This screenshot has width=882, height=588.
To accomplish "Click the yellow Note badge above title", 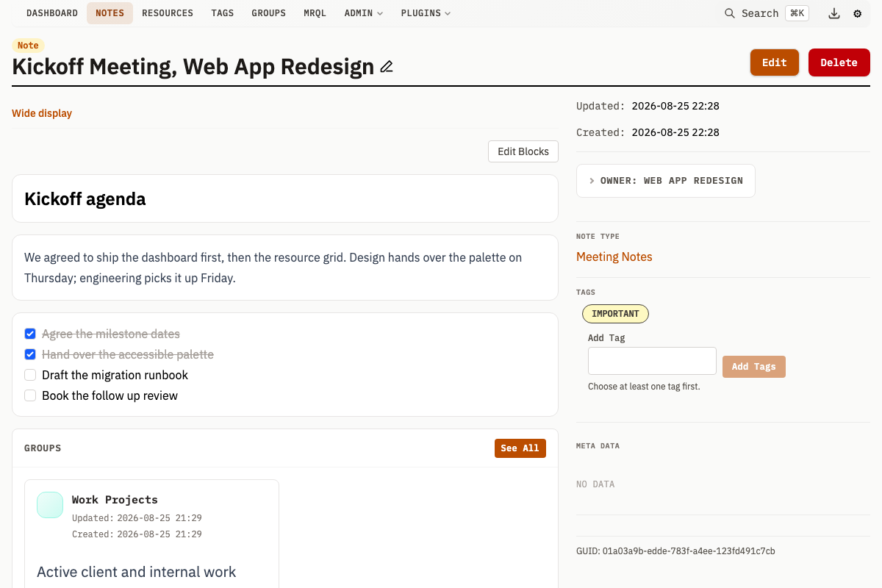I will point(28,46).
